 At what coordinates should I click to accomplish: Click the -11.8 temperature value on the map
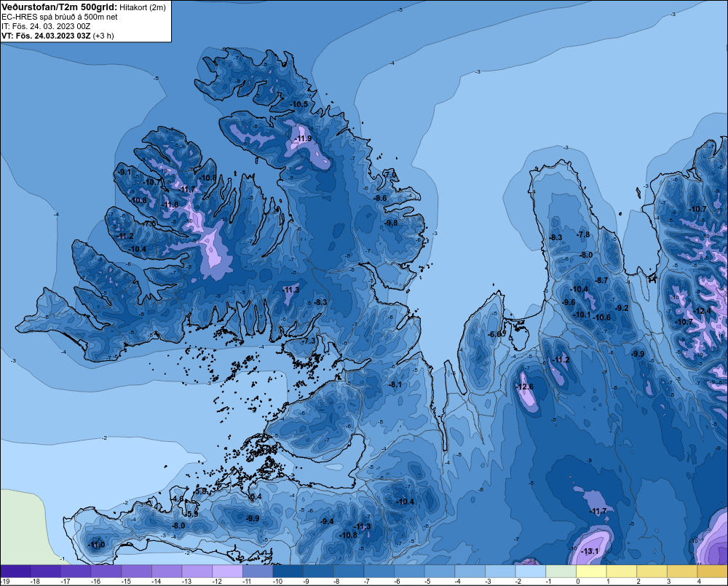coord(170,205)
